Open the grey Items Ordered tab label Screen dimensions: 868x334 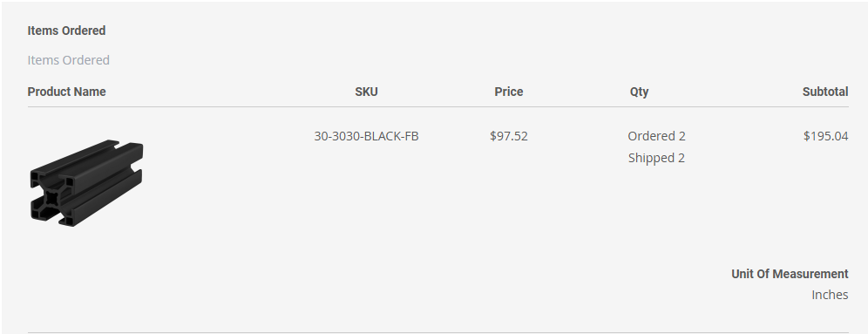pyautogui.click(x=69, y=60)
